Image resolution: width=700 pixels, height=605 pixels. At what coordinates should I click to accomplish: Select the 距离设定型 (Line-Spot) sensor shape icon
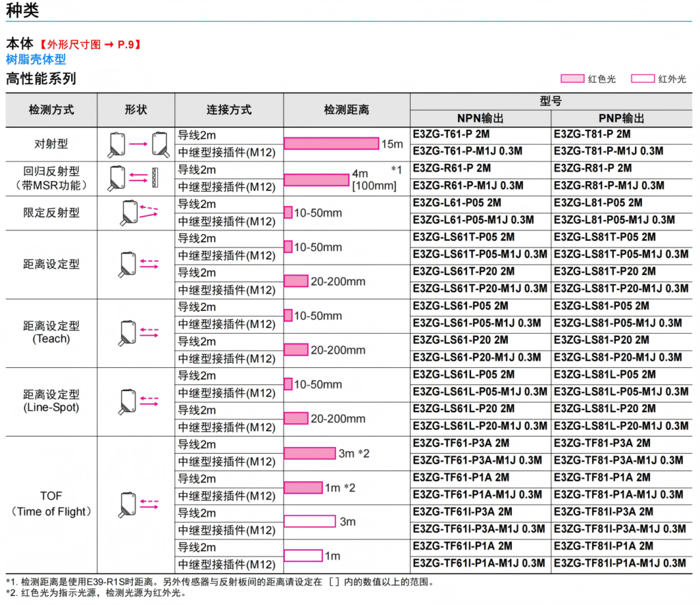137,401
